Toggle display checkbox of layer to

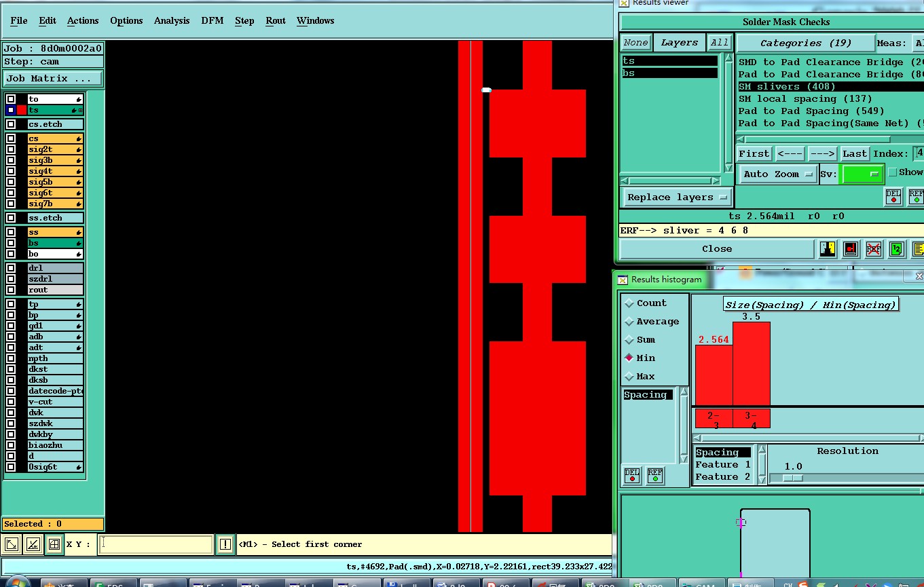[11, 99]
